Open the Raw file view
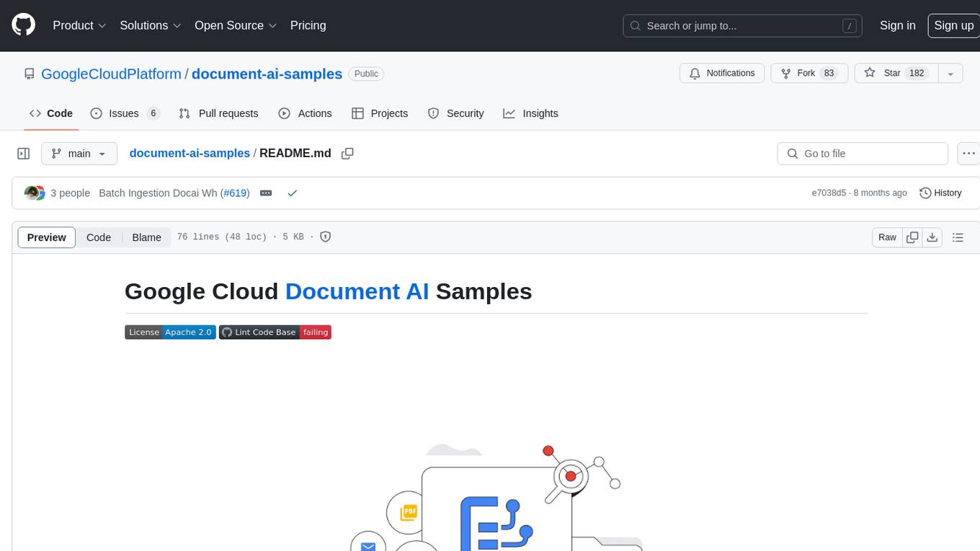The image size is (980, 551). pos(887,237)
